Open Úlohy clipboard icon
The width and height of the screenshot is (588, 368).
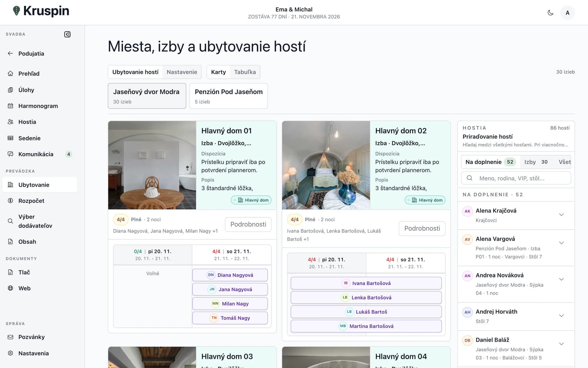pos(11,90)
